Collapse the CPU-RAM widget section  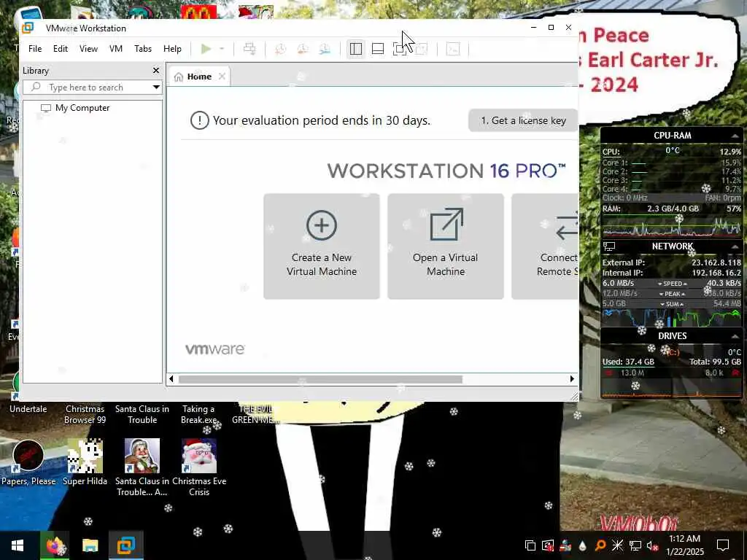735,136
